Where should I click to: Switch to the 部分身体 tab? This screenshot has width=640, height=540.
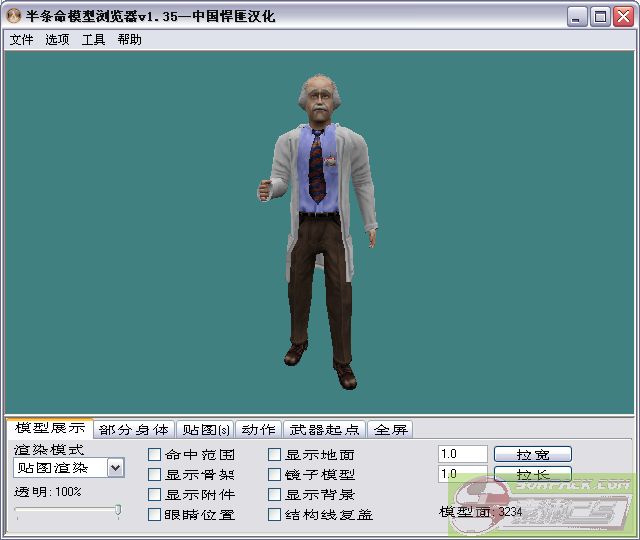(134, 430)
